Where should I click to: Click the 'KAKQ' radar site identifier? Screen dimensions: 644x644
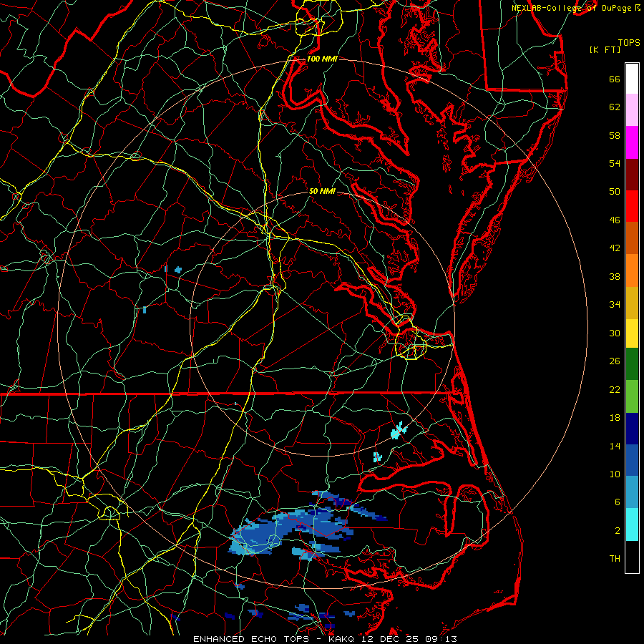click(x=343, y=639)
